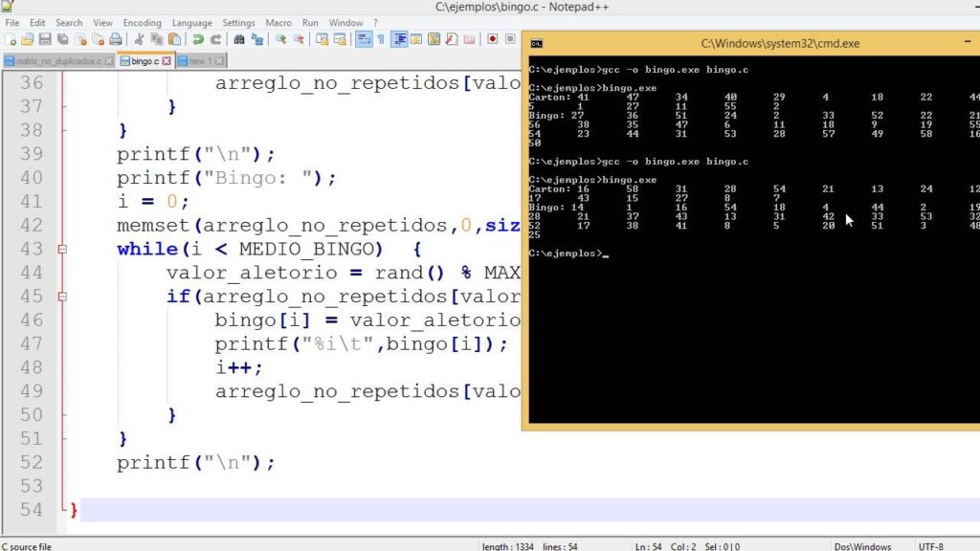Screen dimensions: 980x551
Task: Undo last edit with Undo arrow icon
Action: 196,41
